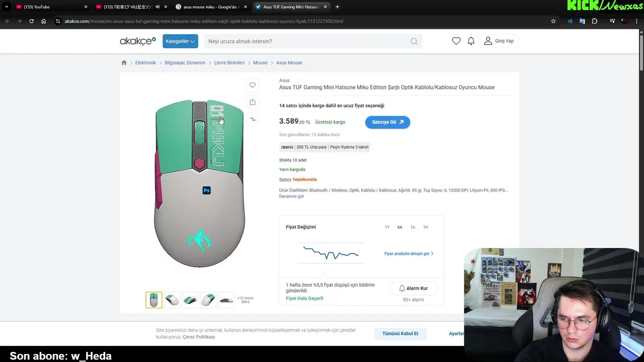Screen dimensions: 644x362
Task: Click the axess installment offer badge
Action: (x=325, y=147)
